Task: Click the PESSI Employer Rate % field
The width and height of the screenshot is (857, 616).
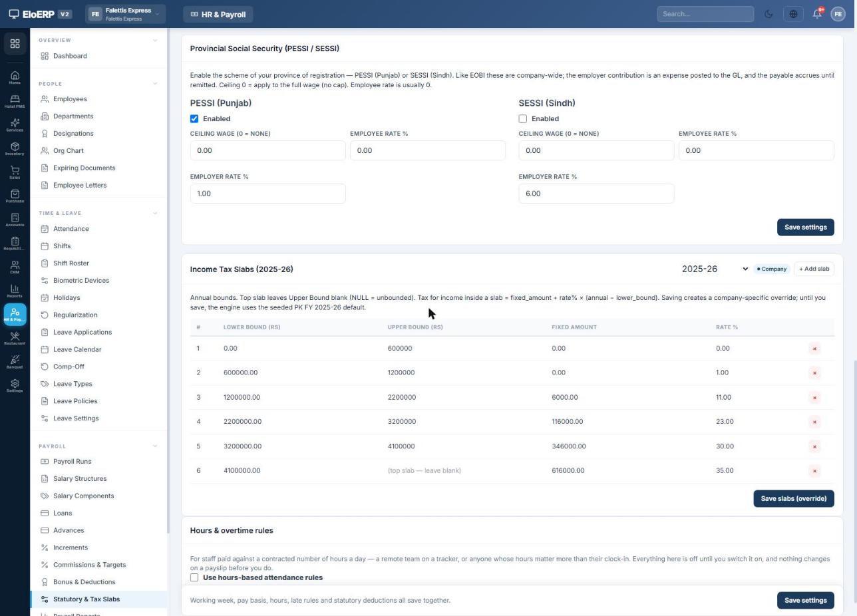Action: pyautogui.click(x=267, y=194)
